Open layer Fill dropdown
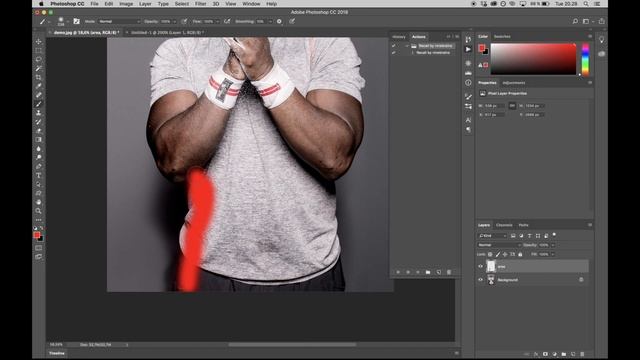640x360 pixels. click(x=553, y=254)
